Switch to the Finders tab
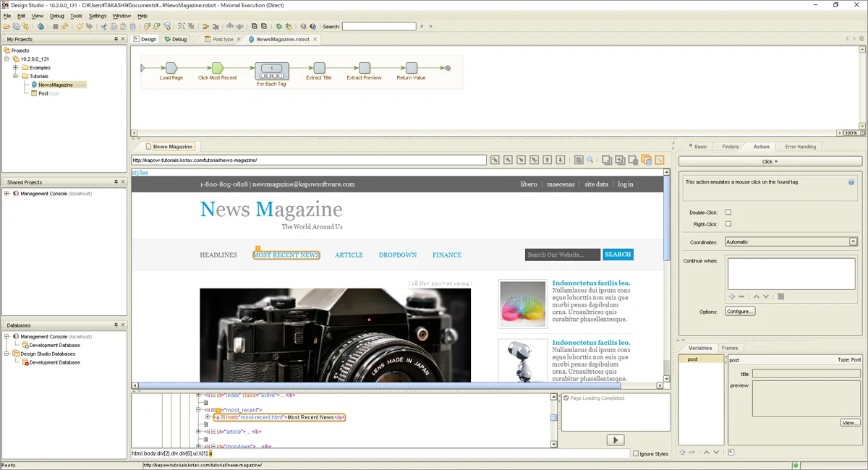868x470 pixels. pyautogui.click(x=731, y=147)
